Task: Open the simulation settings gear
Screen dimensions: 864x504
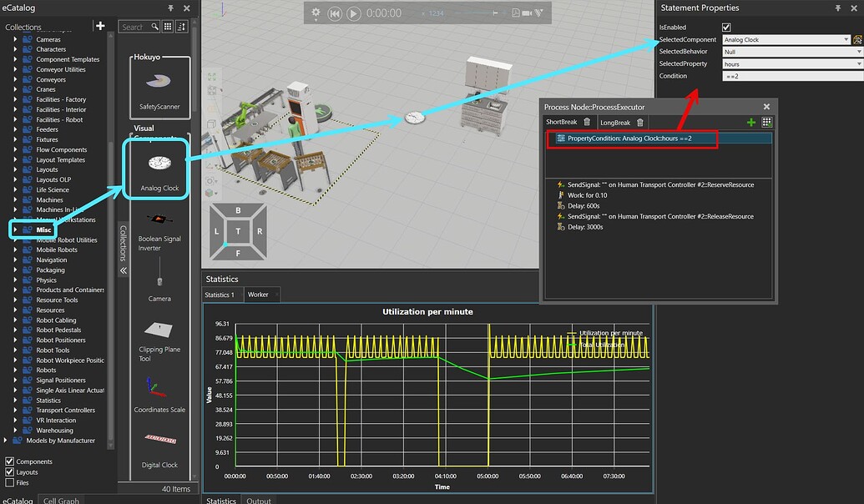Action: (x=316, y=13)
